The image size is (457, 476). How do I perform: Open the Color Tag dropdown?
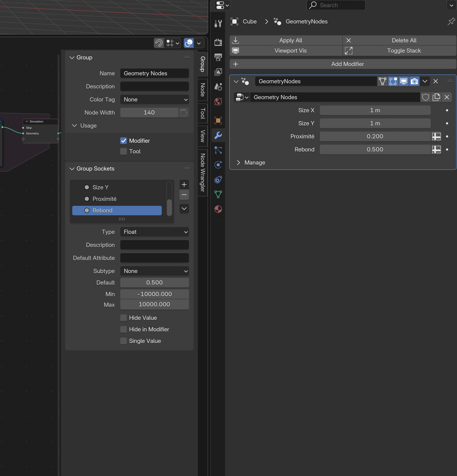tap(155, 100)
